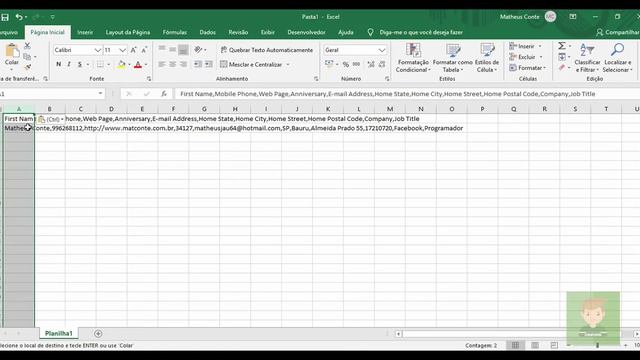
Task: Switch to the Fórmulas tab
Action: point(175,32)
